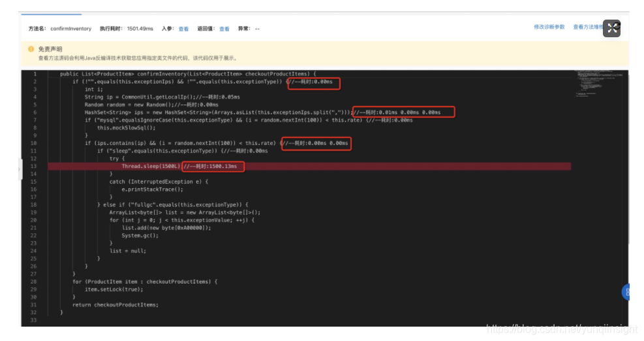
Task: Click the 免责声明 heading
Action: point(50,49)
